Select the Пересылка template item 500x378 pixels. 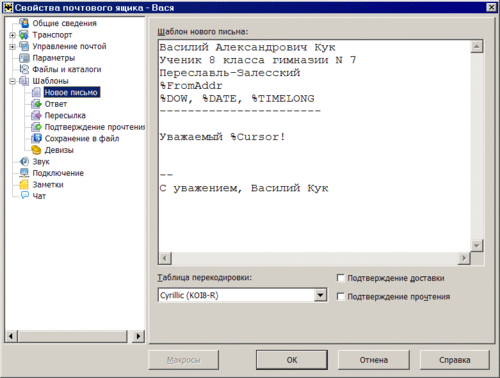(65, 115)
